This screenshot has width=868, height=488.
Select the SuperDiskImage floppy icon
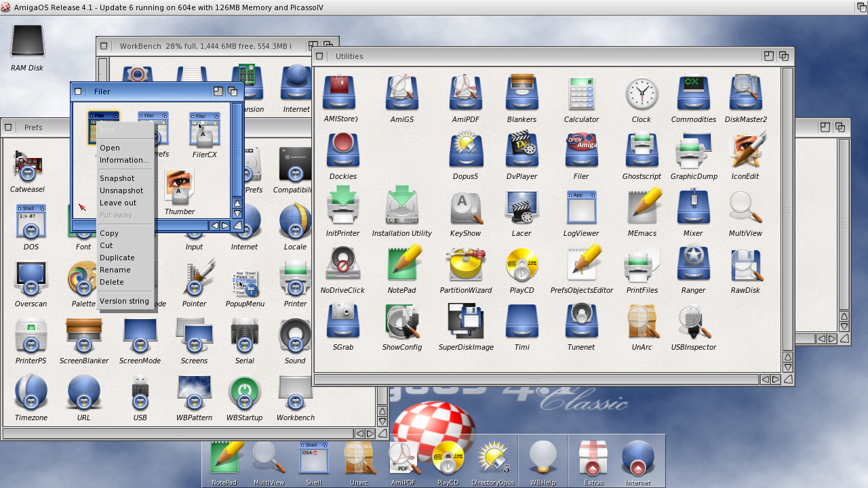pyautogui.click(x=466, y=321)
